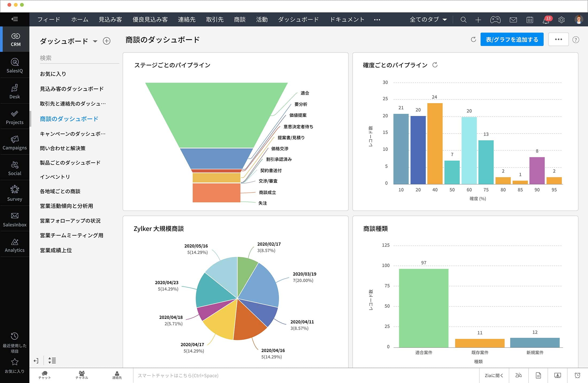Expand the 全てのタブ dropdown
This screenshot has height=383, width=588.
click(428, 20)
